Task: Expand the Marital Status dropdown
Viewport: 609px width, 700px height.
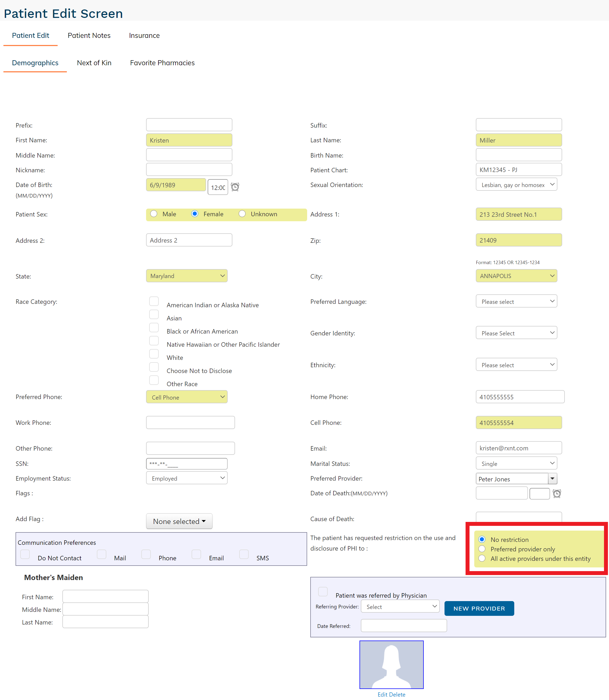Action: [516, 463]
